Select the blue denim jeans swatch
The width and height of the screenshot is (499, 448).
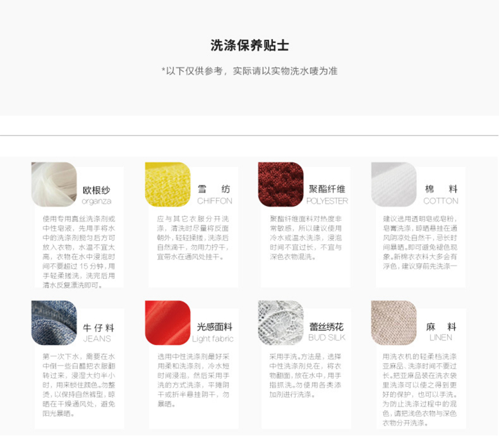54,323
